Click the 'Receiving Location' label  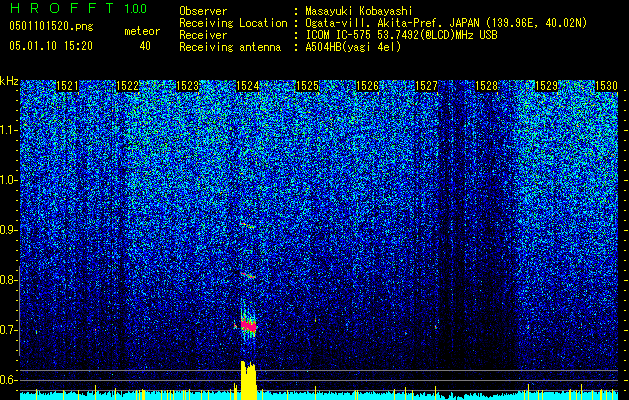tap(233, 23)
